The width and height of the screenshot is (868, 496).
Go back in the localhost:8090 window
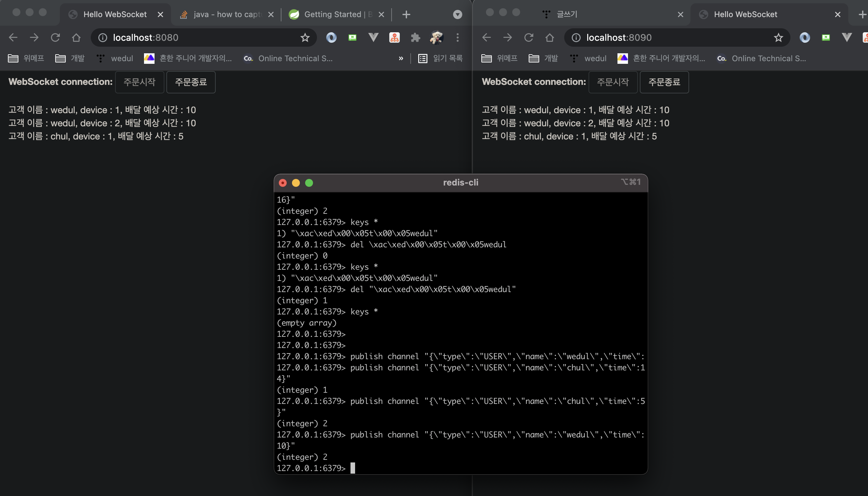pos(486,37)
